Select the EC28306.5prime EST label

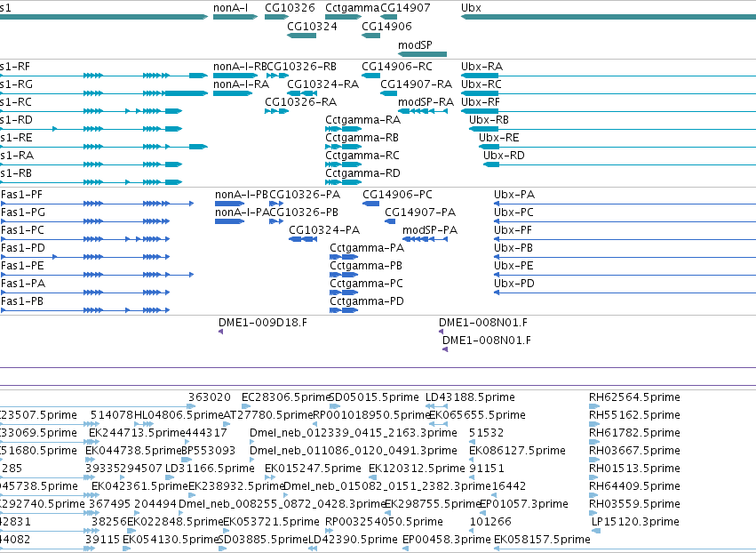click(x=285, y=397)
